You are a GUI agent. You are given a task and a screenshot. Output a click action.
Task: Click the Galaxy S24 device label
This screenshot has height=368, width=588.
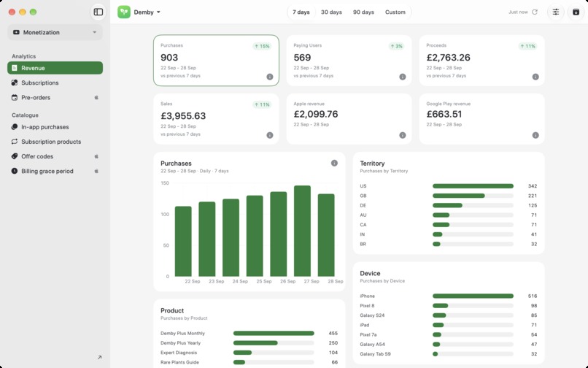(x=372, y=315)
